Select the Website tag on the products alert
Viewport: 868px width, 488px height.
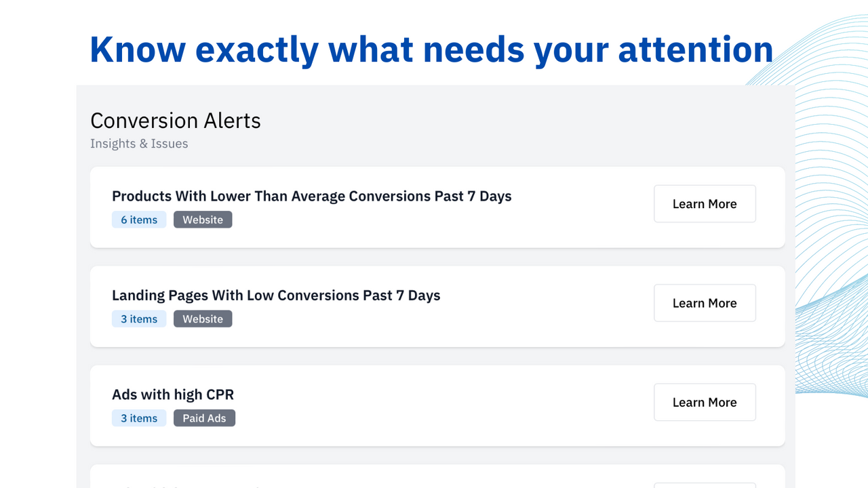(x=203, y=219)
